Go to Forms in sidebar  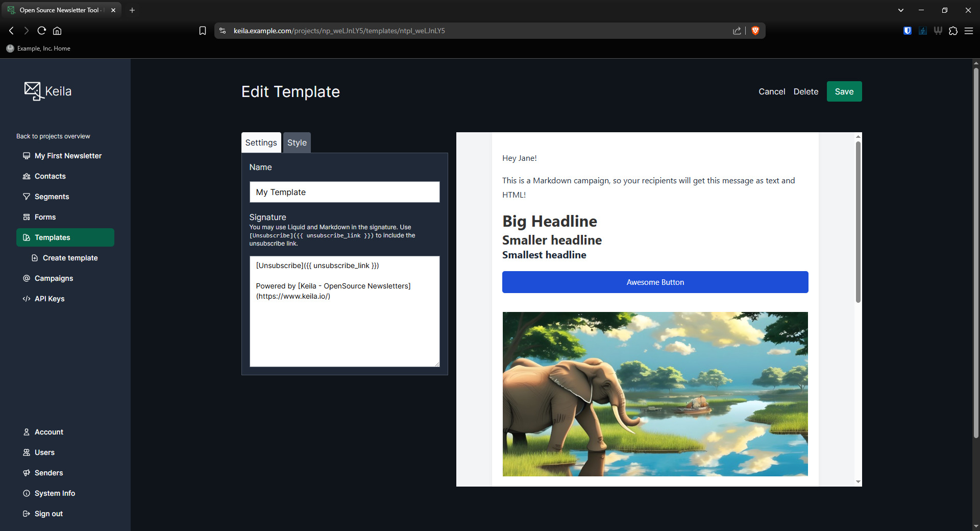coord(45,217)
